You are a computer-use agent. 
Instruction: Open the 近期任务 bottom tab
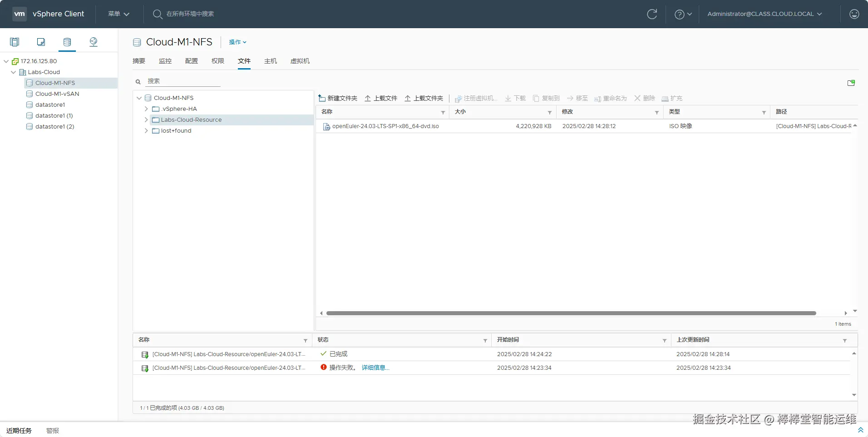[19, 431]
